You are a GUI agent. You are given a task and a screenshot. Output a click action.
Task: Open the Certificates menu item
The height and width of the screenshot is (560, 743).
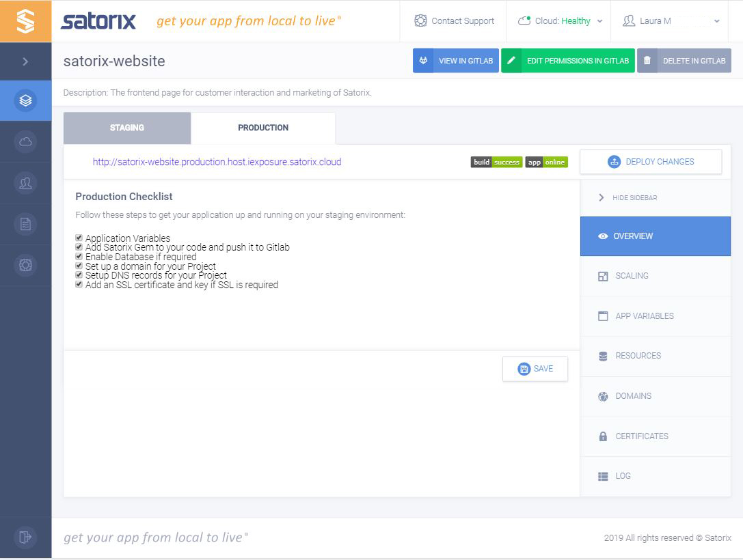point(656,436)
